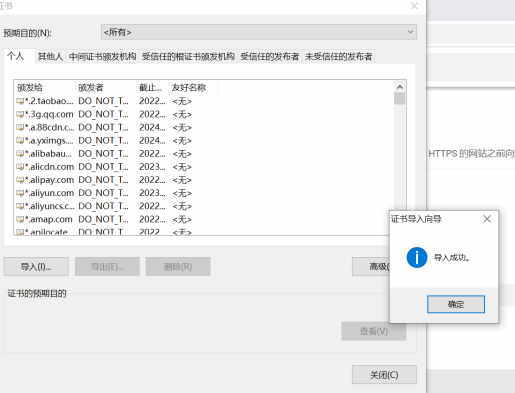Click the 2023... expiry in *.alicdn.com row
515x393 pixels.
pyautogui.click(x=152, y=166)
